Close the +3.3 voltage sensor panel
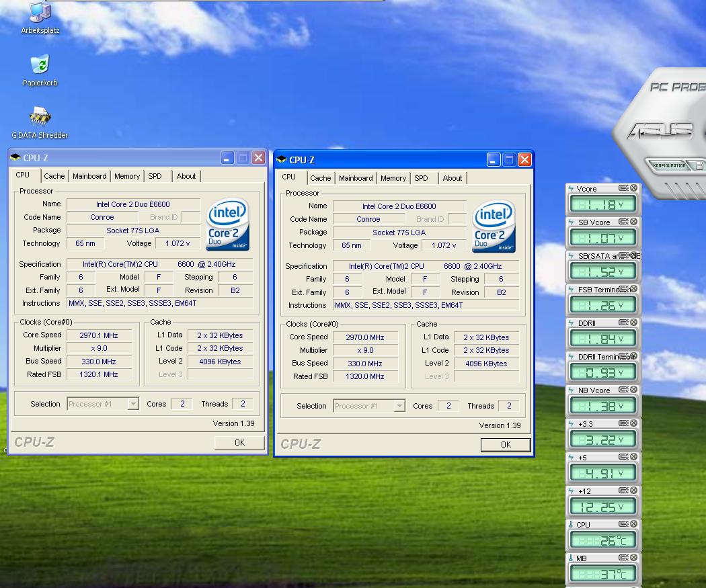 633,423
